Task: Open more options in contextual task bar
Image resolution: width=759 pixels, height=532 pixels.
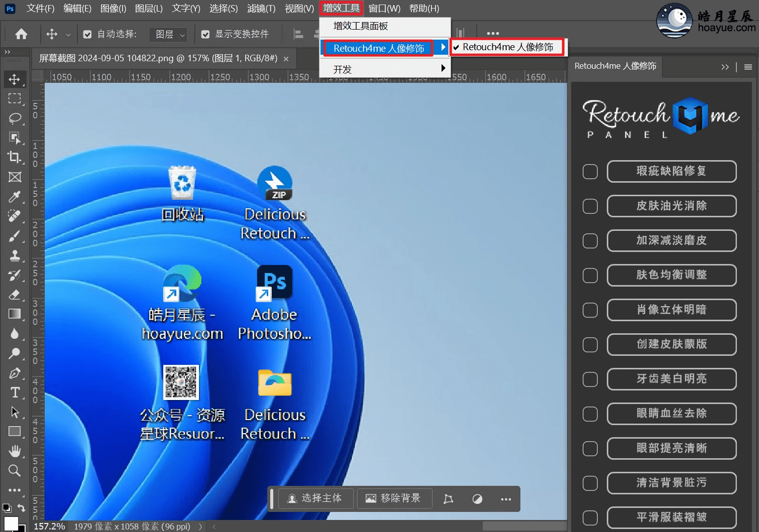Action: click(x=506, y=499)
